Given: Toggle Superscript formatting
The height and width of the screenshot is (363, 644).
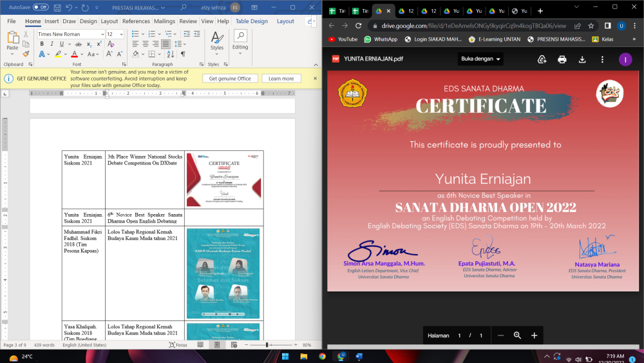Looking at the screenshot, I should click(99, 44).
